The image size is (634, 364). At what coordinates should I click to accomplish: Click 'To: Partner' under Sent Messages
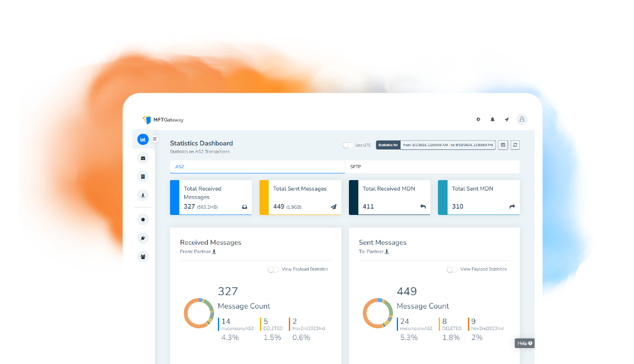coord(371,251)
